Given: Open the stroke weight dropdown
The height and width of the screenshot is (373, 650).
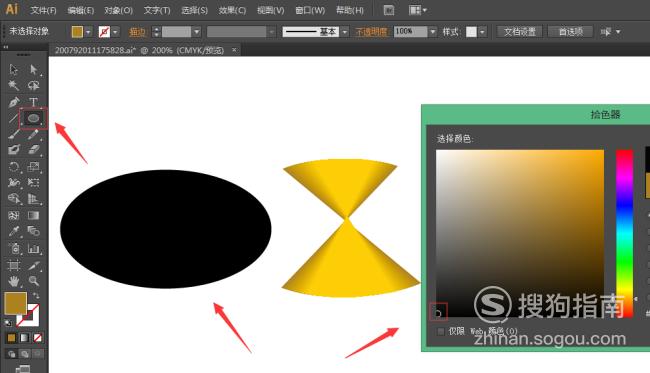Looking at the screenshot, I should pyautogui.click(x=197, y=31).
